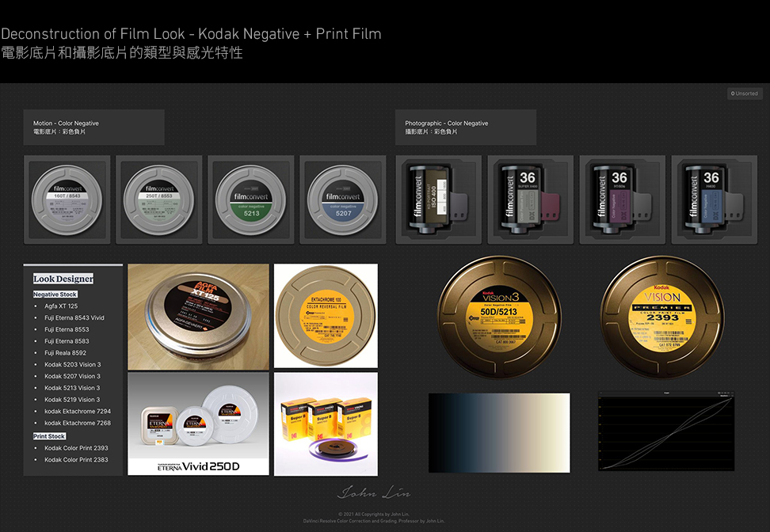Open the Kodak Super 8 boxes photo
Image resolution: width=770 pixels, height=532 pixels.
coord(326,424)
